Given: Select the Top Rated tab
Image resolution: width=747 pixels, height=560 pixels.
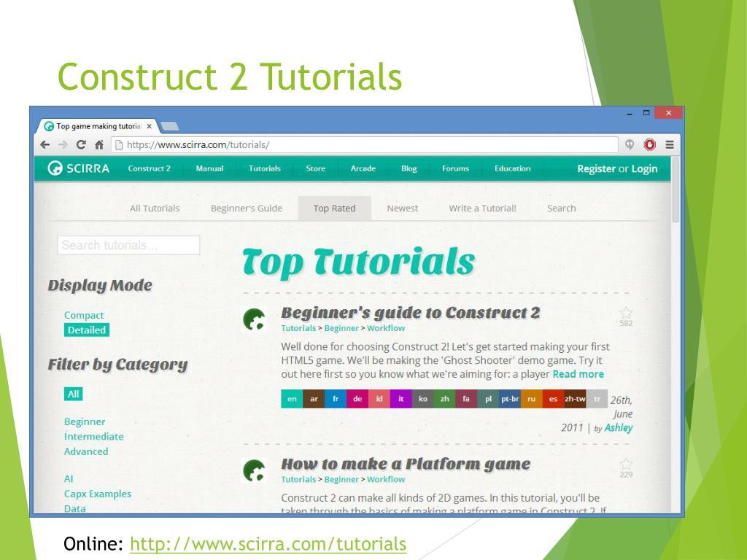Looking at the screenshot, I should coord(334,208).
